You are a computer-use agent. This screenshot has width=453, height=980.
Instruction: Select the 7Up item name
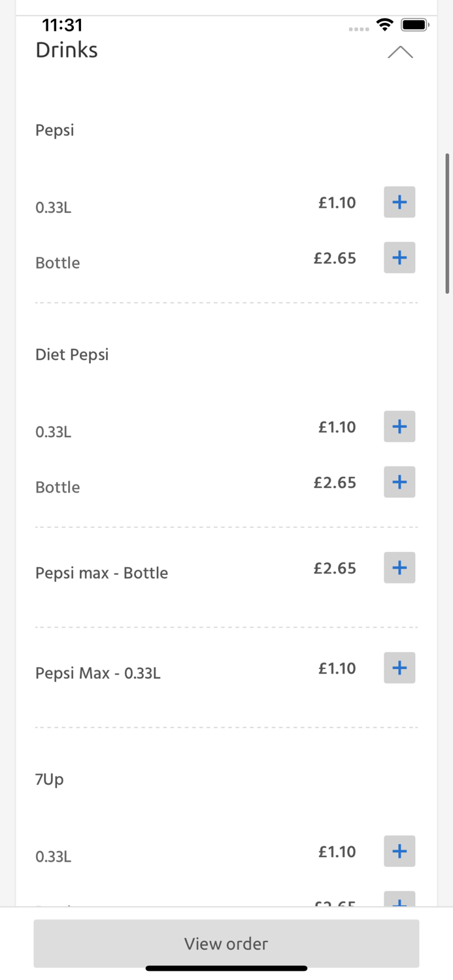pyautogui.click(x=49, y=779)
